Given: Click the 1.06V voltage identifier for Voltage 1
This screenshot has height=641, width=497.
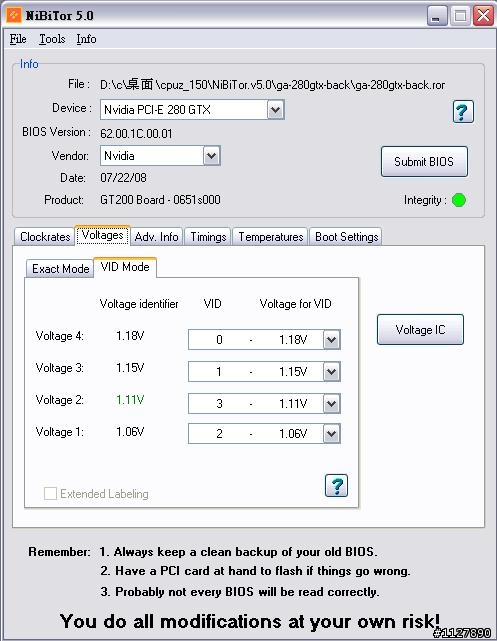Looking at the screenshot, I should point(130,432).
